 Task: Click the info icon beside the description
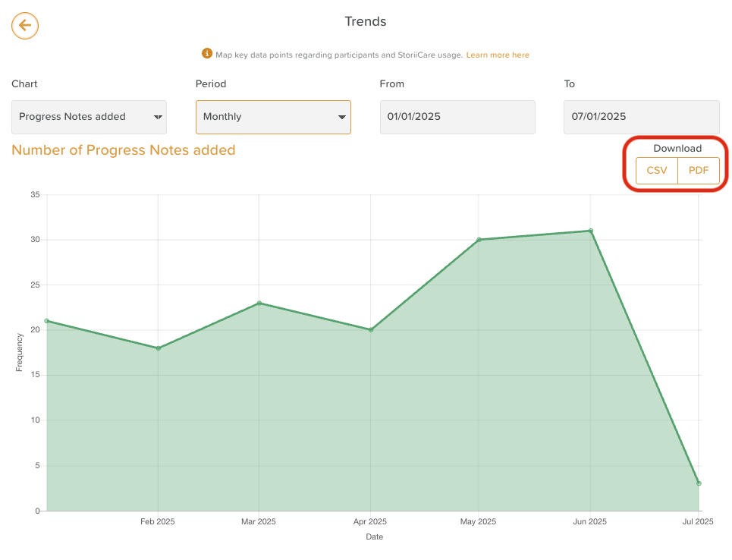206,54
